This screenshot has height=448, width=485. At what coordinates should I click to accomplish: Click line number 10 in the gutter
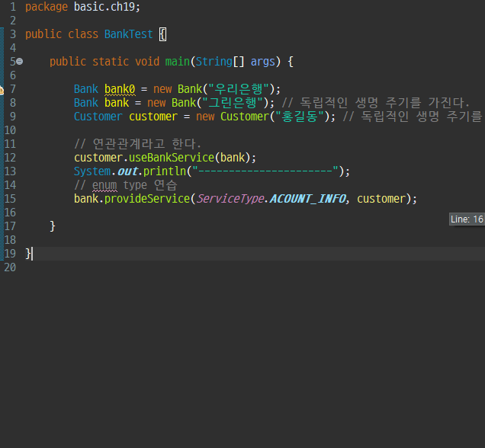[10, 130]
